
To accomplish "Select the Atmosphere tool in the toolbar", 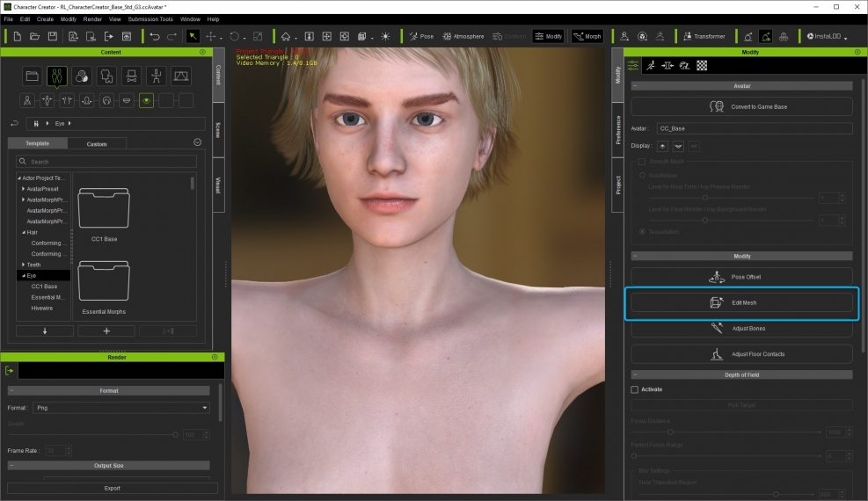I will [x=463, y=36].
